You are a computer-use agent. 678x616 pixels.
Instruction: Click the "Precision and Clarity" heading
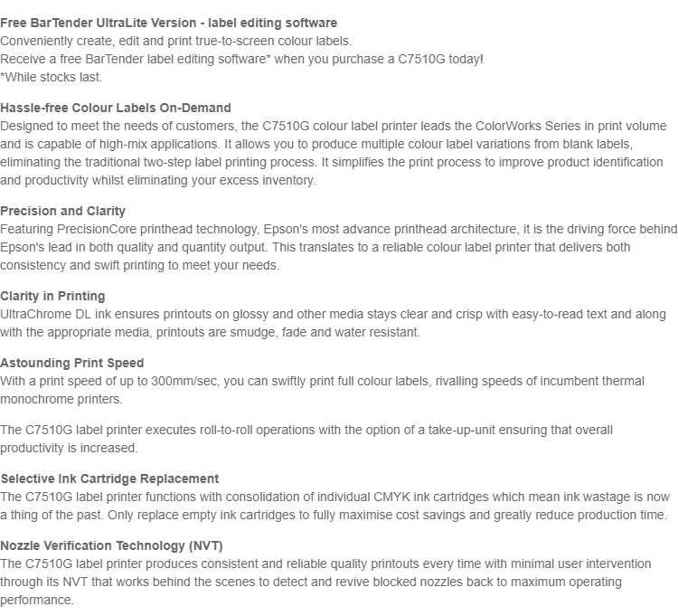tap(63, 211)
